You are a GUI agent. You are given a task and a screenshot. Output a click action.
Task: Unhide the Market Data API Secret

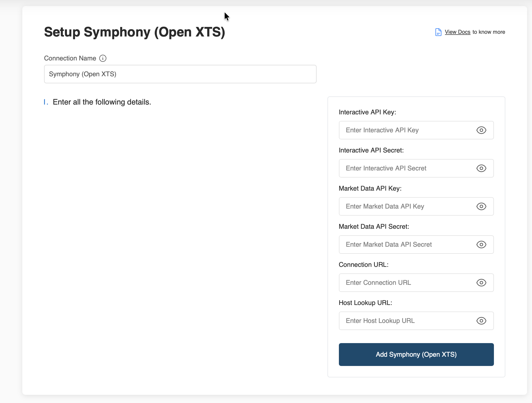[x=481, y=245]
